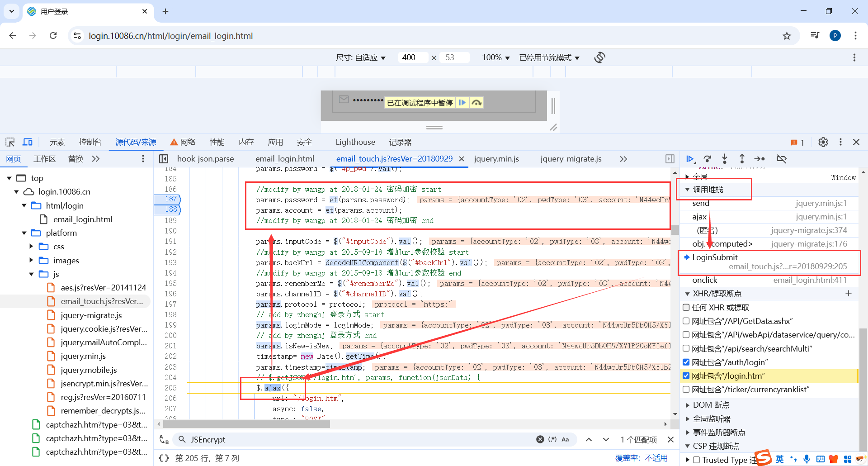This screenshot has width=868, height=466.
Task: Collapse the platform folder
Action: tap(24, 233)
